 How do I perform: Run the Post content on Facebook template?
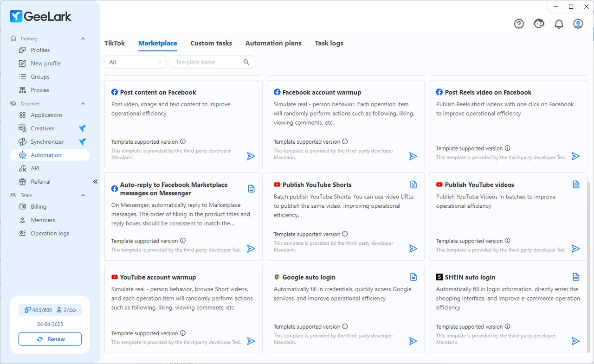pos(251,156)
